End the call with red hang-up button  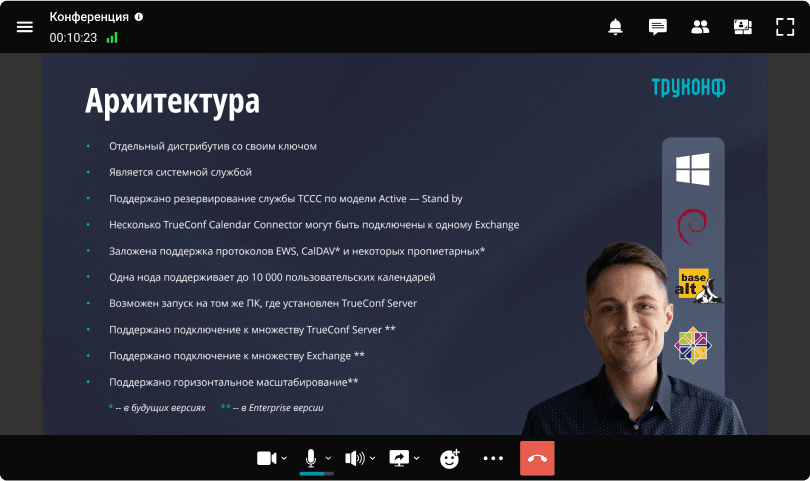(x=537, y=458)
